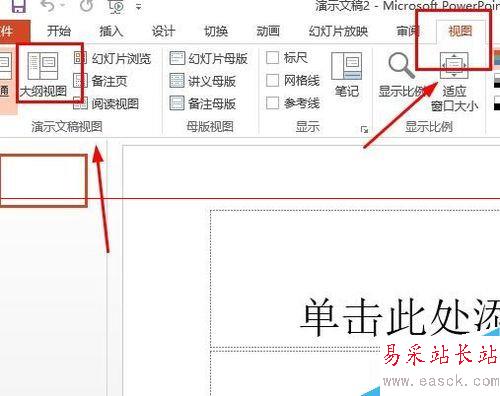Switch to the 切换 tab
The image size is (500, 396).
click(x=216, y=31)
